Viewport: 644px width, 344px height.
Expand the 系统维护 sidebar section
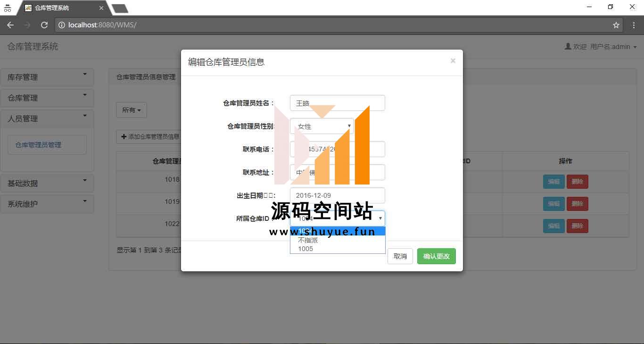coord(47,204)
